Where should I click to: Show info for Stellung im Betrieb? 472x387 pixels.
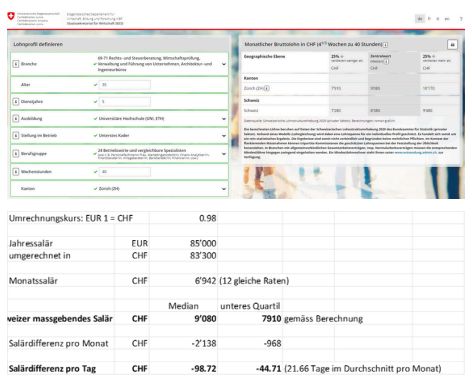(x=16, y=135)
